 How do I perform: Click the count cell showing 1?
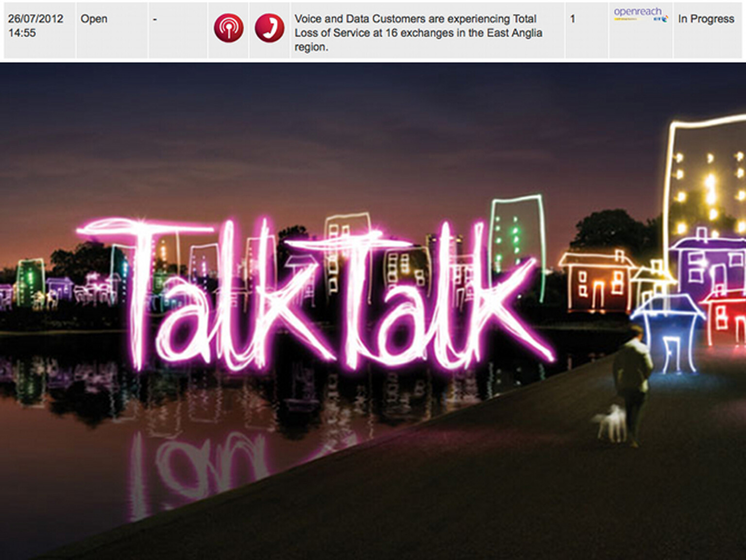pos(587,31)
